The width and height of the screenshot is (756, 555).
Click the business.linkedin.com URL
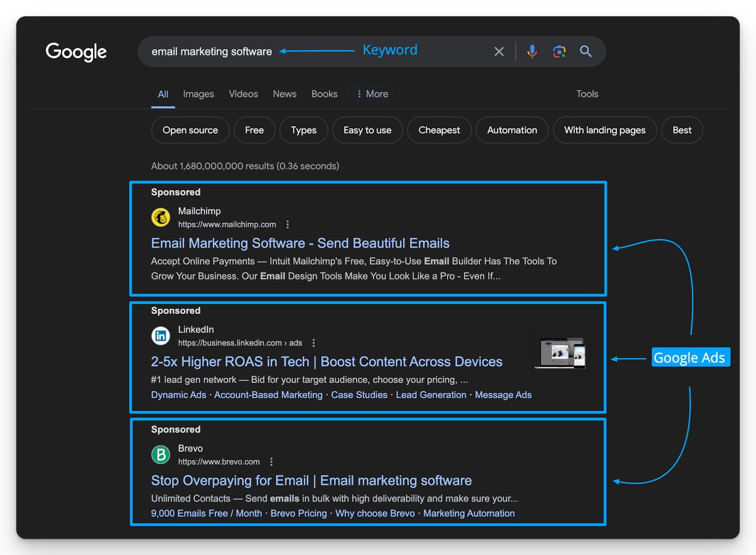coord(240,343)
